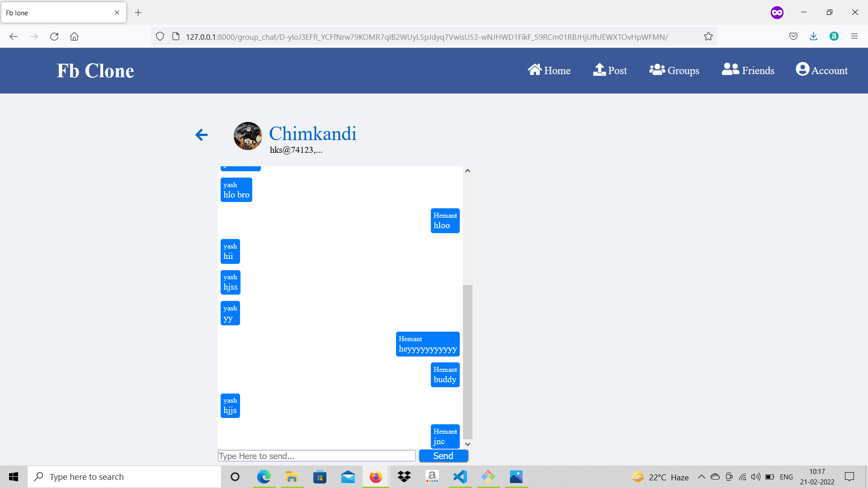Open the browser downloads icon
Viewport: 868px width, 488px height.
click(x=814, y=37)
